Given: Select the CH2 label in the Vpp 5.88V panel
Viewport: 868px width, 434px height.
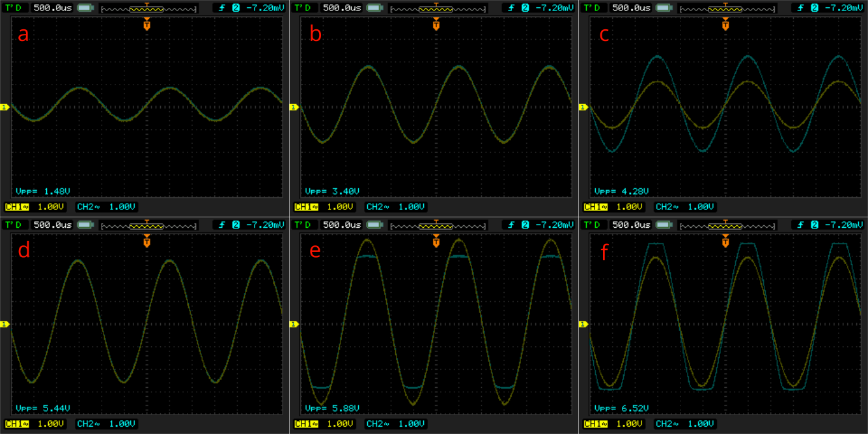Looking at the screenshot, I should 377,424.
